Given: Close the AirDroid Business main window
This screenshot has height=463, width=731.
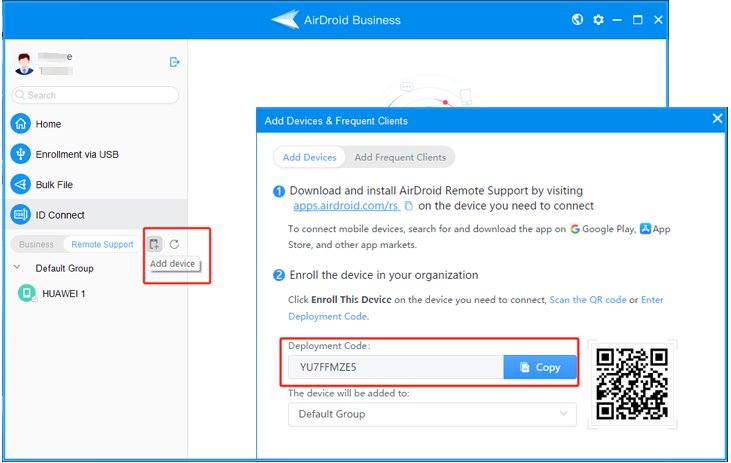Looking at the screenshot, I should [658, 20].
